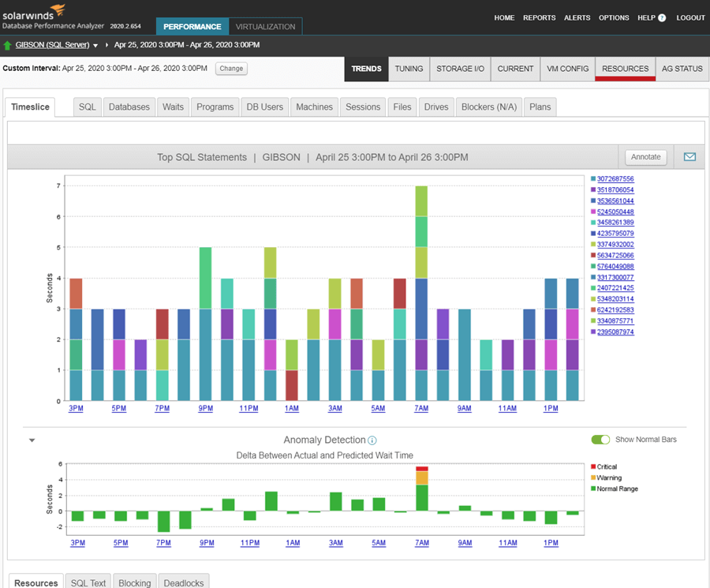This screenshot has width=710, height=588.
Task: Select the Blockers (N/A) tab
Action: 489,107
